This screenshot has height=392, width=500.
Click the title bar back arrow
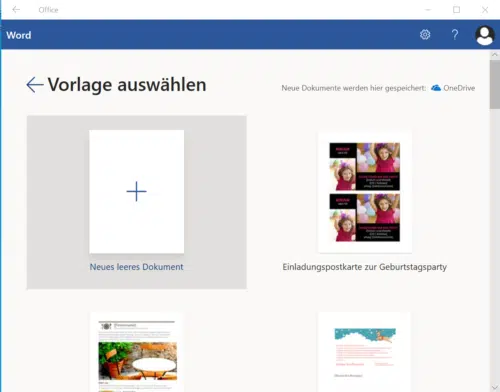16,10
